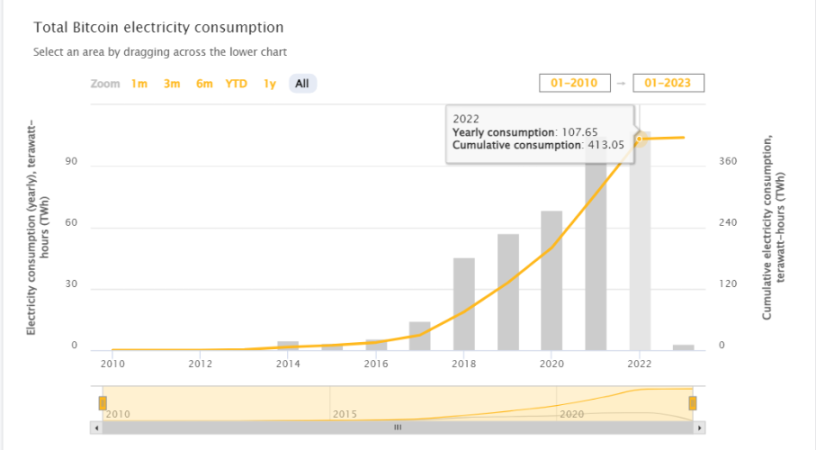The image size is (816, 450).
Task: Choose the 6m zoom option
Action: click(204, 84)
